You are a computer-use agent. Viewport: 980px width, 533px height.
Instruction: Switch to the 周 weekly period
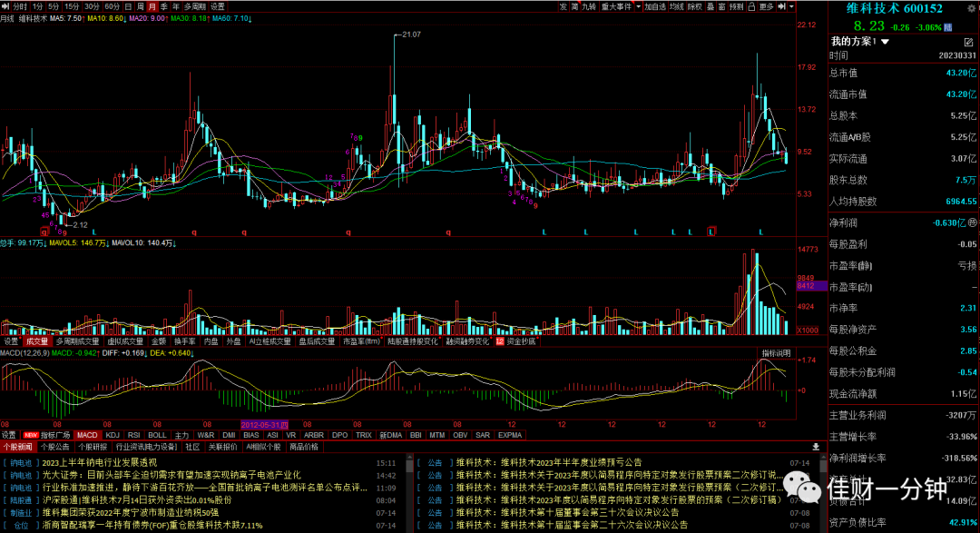pos(140,6)
